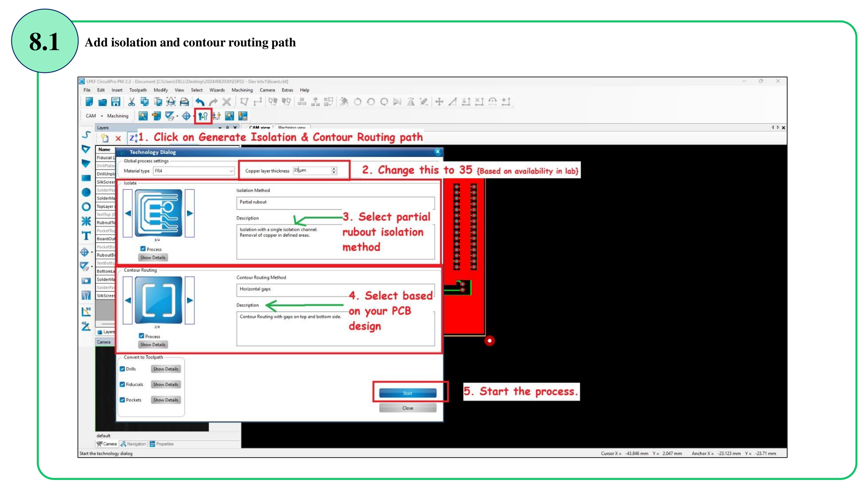This screenshot has height=488, width=868.
Task: Click the new layer icon in Layers panel
Action: pos(105,138)
